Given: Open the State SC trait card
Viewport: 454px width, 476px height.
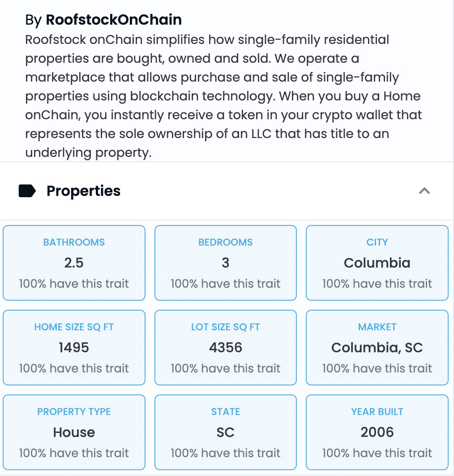Looking at the screenshot, I should pyautogui.click(x=225, y=432).
